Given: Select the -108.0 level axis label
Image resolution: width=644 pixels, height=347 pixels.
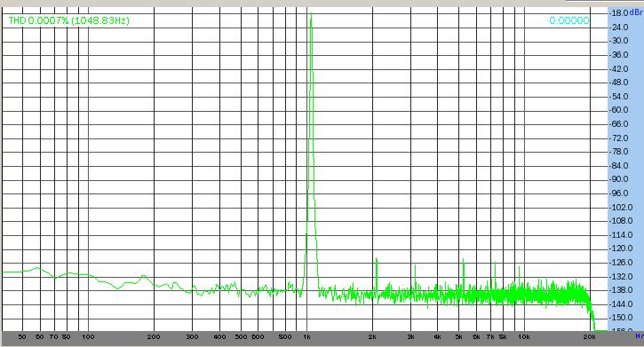Looking at the screenshot, I should (x=620, y=221).
